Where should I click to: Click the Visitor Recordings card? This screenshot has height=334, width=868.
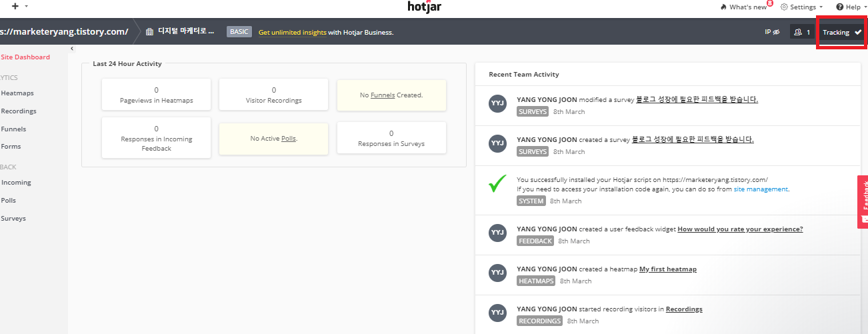273,94
